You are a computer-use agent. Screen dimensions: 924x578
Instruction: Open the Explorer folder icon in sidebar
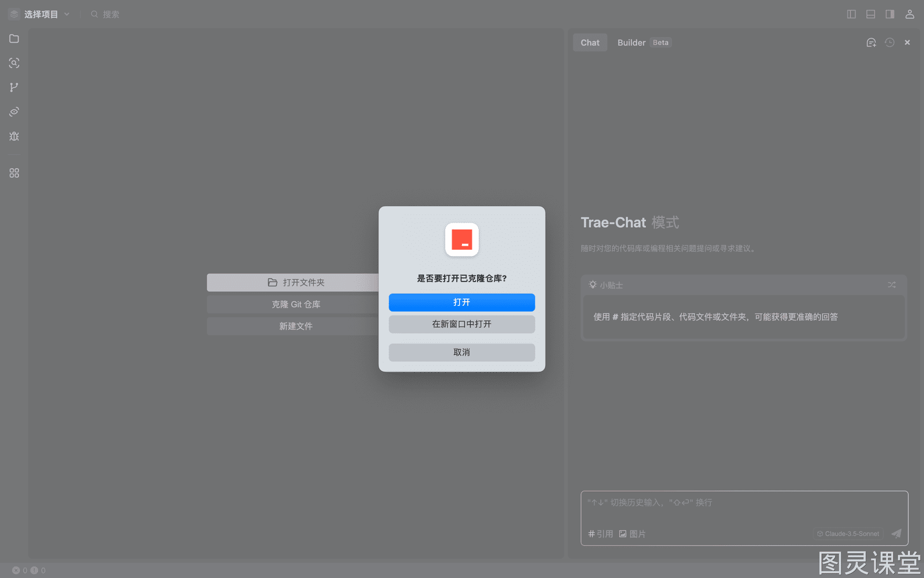[14, 39]
